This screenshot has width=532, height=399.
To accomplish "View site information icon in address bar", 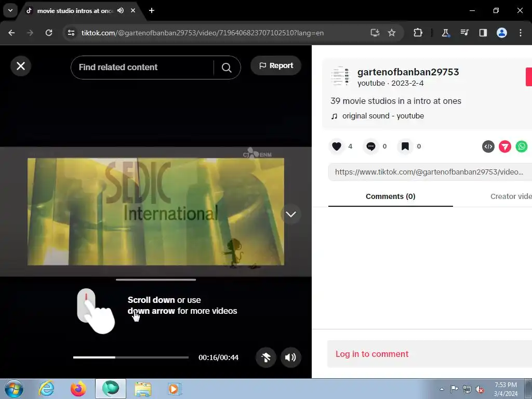I will click(71, 33).
